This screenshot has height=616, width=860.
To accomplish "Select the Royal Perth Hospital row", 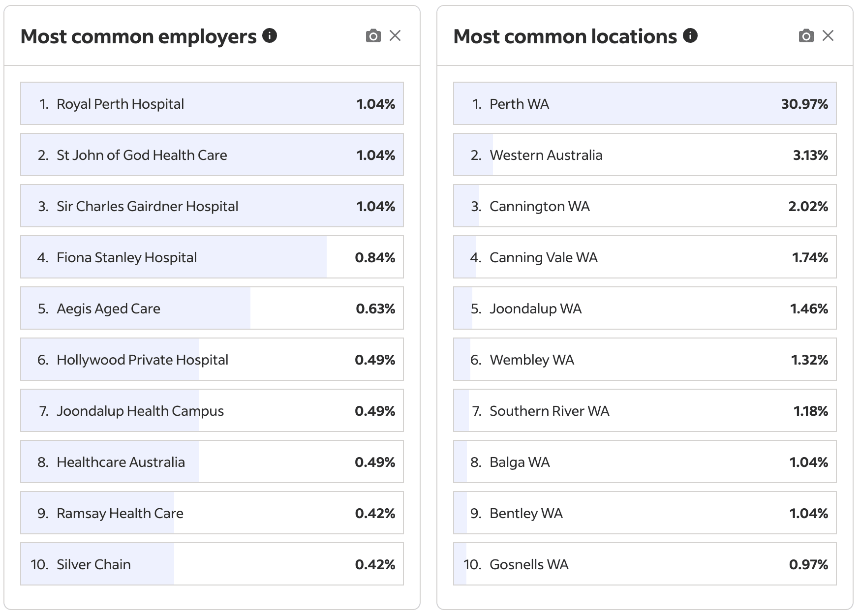I will (x=212, y=104).
